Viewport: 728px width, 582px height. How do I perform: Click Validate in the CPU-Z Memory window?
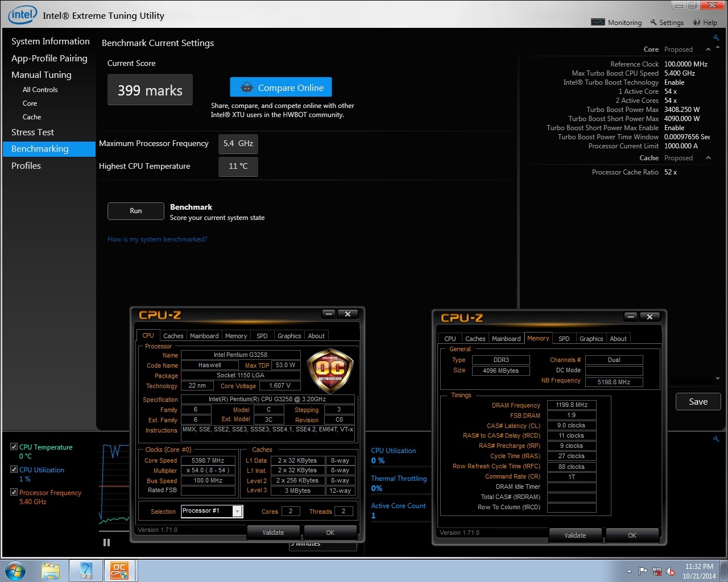coord(575,535)
